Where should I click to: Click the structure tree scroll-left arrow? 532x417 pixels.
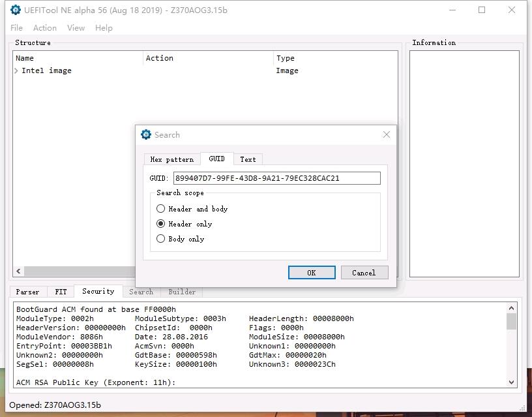(19, 271)
